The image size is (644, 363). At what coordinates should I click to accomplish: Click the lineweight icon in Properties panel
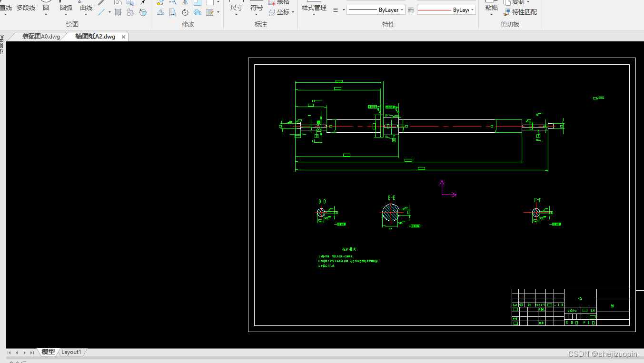[336, 10]
